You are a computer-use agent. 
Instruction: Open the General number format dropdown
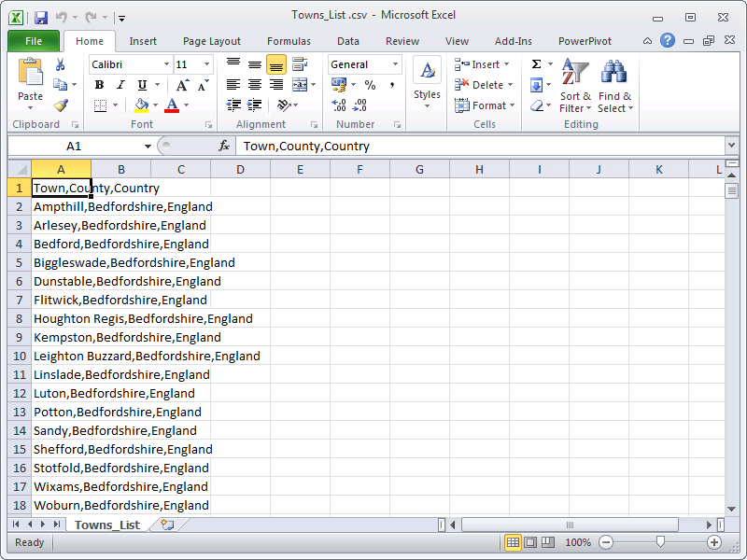coord(393,64)
